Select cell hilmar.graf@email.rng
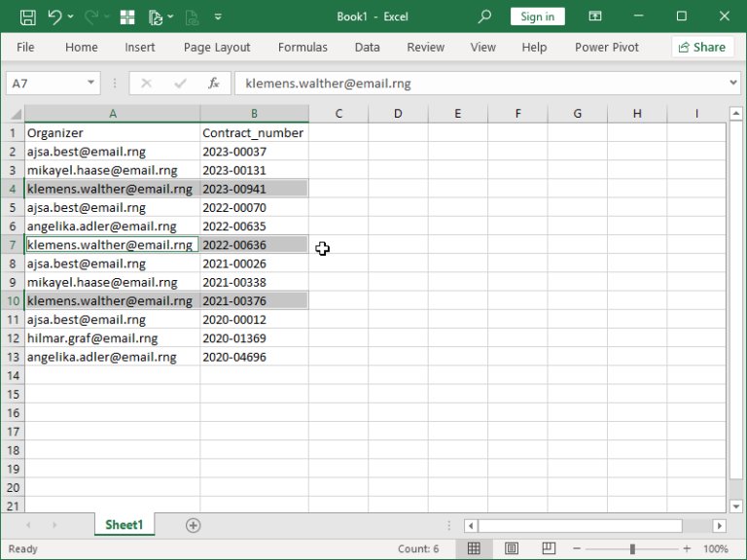The height and width of the screenshot is (560, 747). 113,338
